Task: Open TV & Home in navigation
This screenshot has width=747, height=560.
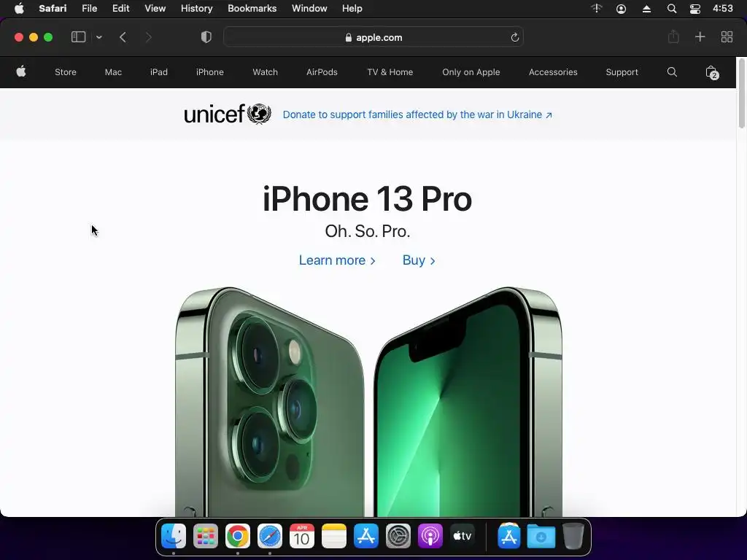Action: [x=390, y=72]
